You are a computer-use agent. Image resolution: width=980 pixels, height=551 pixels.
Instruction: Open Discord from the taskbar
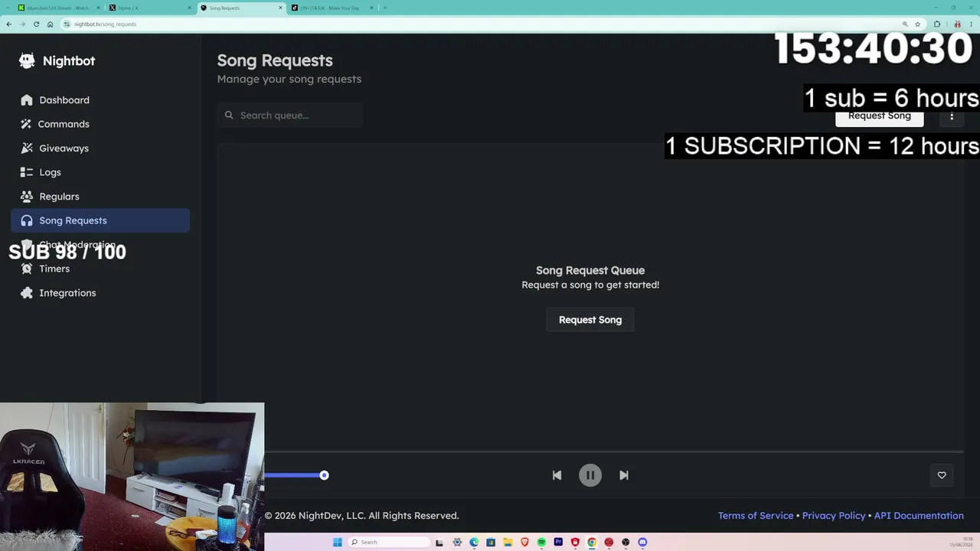pos(642,542)
